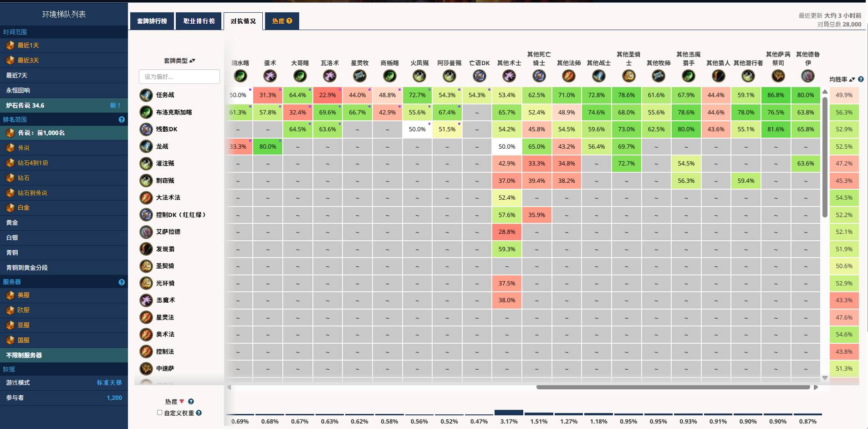Viewport: 868px width, 429px height.
Task: Click the 蛋术 column header icon
Action: click(270, 76)
